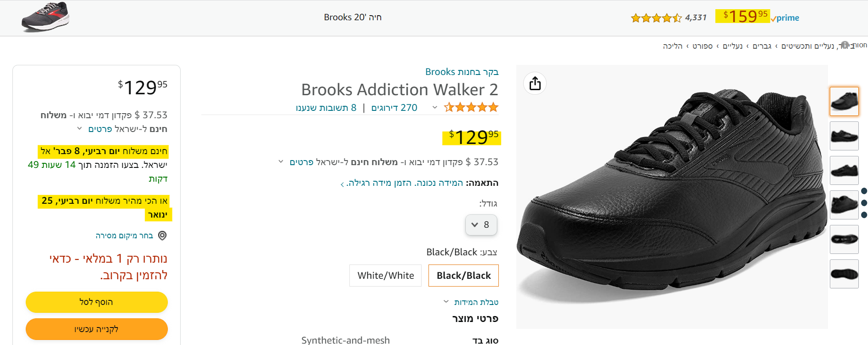The image size is (868, 345).
Task: Visit the Brooks store link
Action: tap(462, 72)
